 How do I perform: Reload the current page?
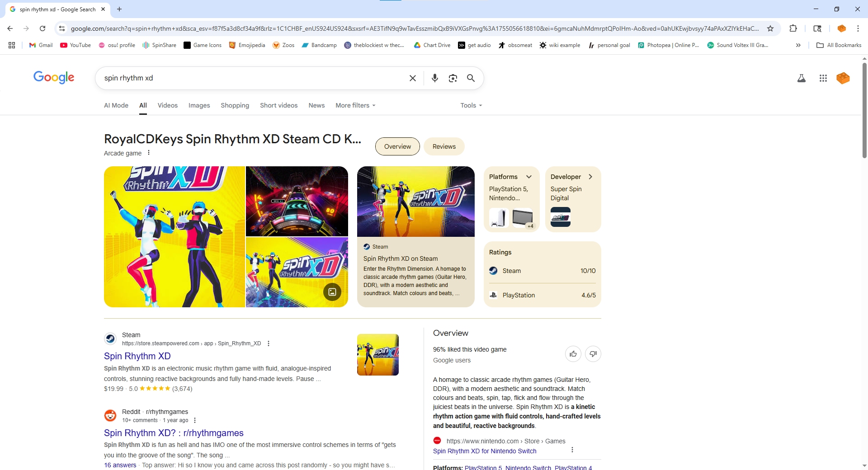42,28
